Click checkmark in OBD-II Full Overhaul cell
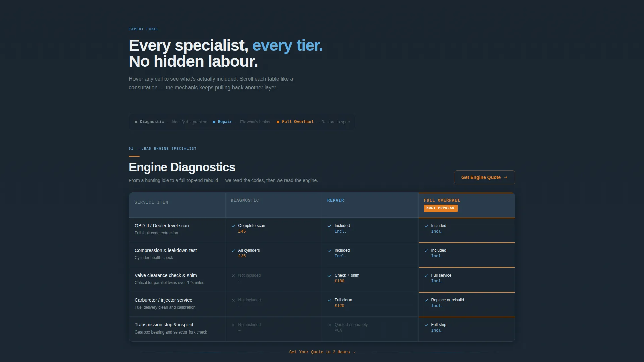Screen dimensions: 644x362 pos(426,226)
